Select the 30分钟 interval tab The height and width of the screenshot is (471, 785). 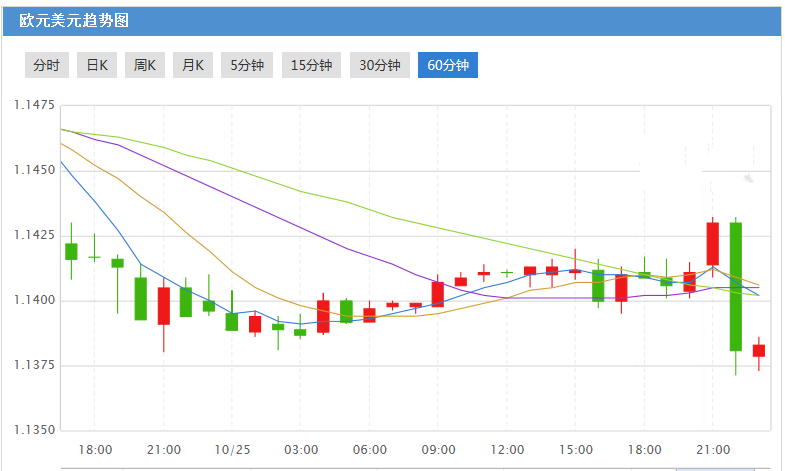coord(379,65)
